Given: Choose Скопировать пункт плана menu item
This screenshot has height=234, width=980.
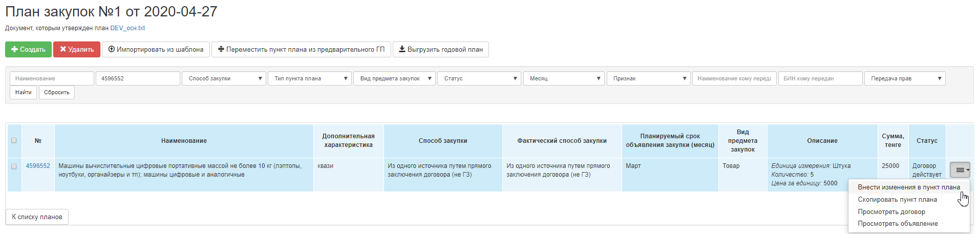Looking at the screenshot, I should [x=897, y=200].
